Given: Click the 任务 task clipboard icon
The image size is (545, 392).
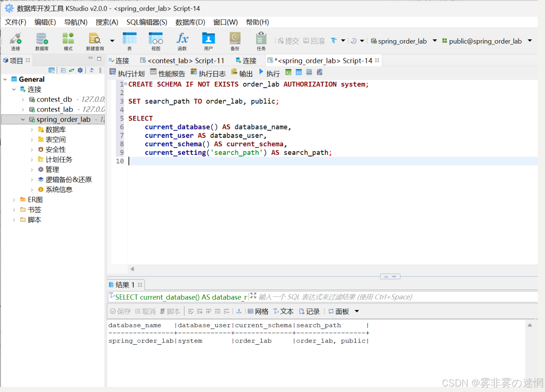Looking at the screenshot, I should click(261, 41).
